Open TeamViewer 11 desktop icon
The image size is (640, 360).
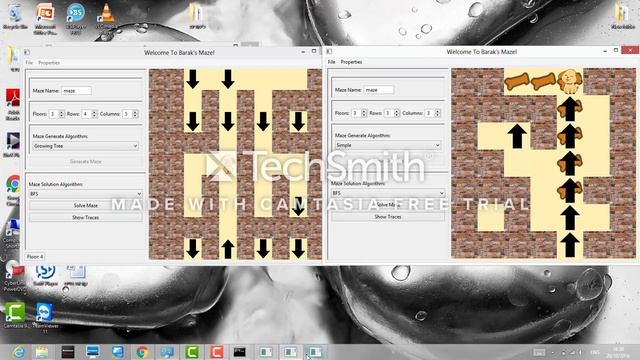click(x=44, y=318)
